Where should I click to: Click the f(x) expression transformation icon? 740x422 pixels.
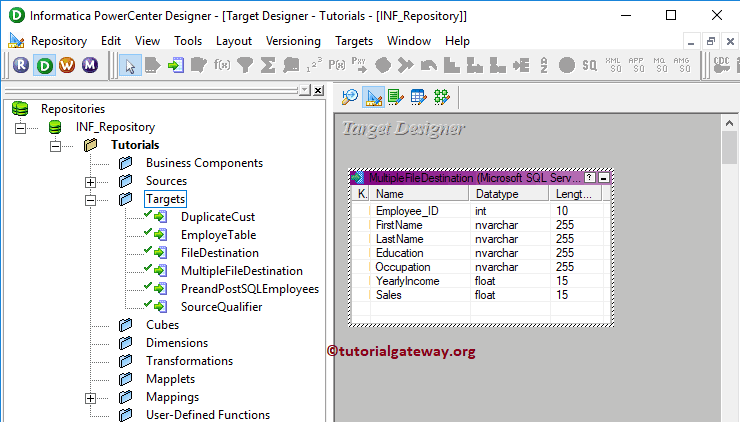tap(222, 64)
